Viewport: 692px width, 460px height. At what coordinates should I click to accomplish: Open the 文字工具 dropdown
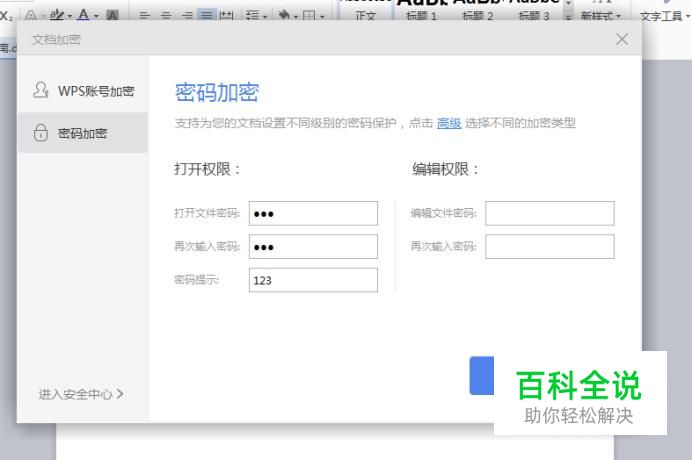tap(664, 16)
